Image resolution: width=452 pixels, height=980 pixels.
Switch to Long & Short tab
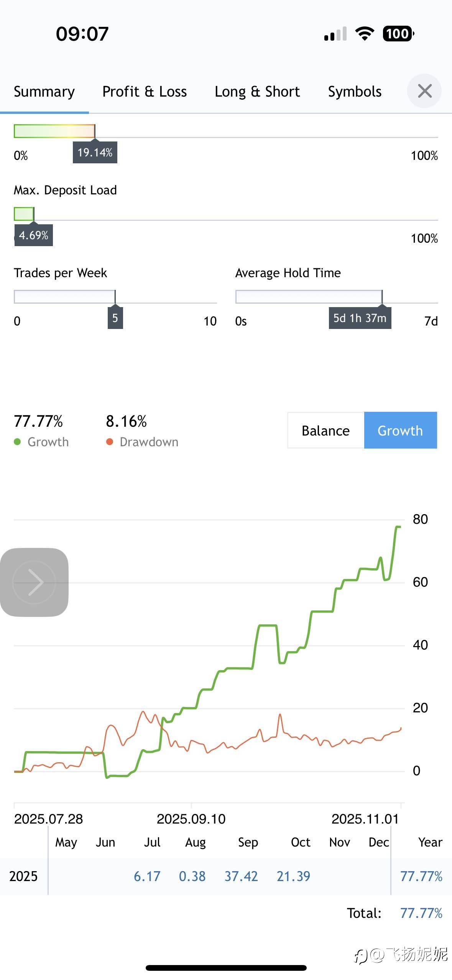(257, 92)
